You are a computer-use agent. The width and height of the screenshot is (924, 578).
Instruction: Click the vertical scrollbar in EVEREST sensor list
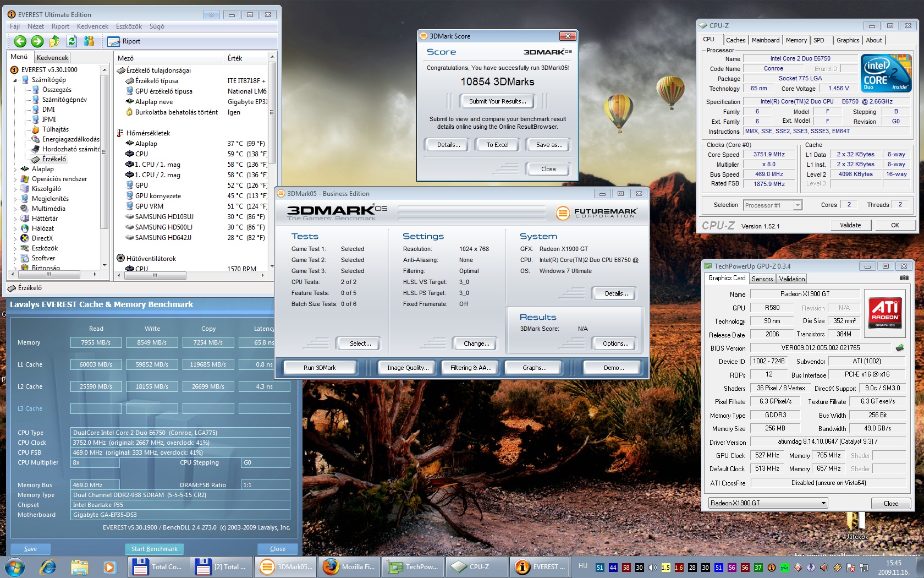pos(271,163)
